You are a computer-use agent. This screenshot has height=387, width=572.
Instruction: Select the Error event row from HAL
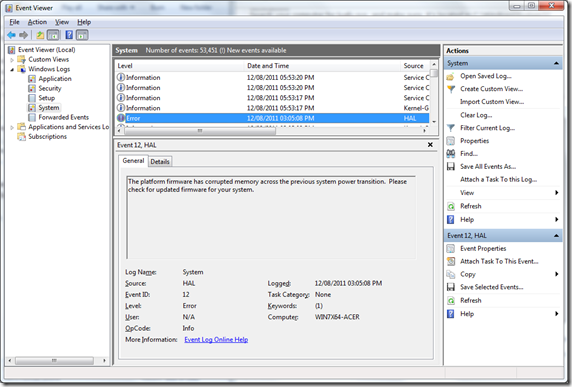[x=273, y=118]
